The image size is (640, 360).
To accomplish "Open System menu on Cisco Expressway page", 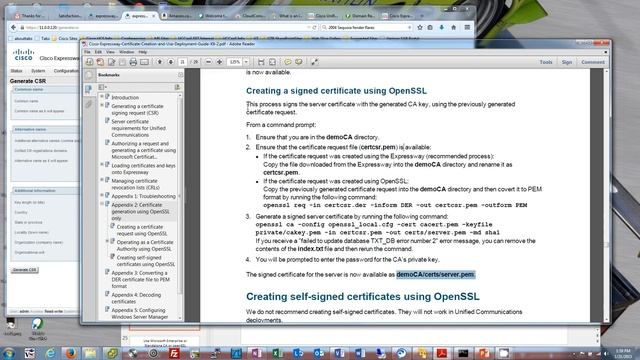I will [38, 71].
